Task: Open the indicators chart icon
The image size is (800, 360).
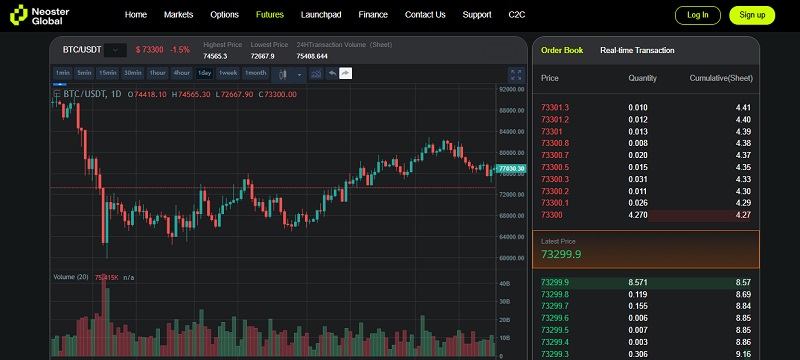Action: (316, 74)
